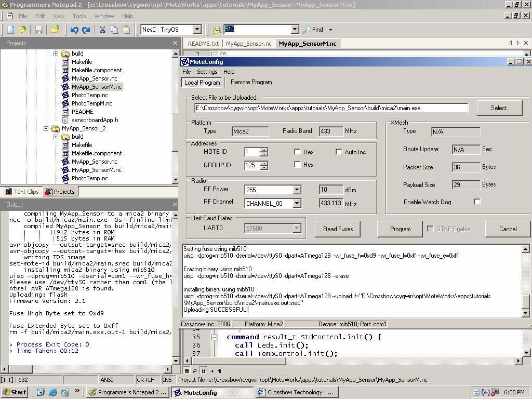The image size is (532, 399).
Task: Close the Projects panel
Action: (175, 43)
